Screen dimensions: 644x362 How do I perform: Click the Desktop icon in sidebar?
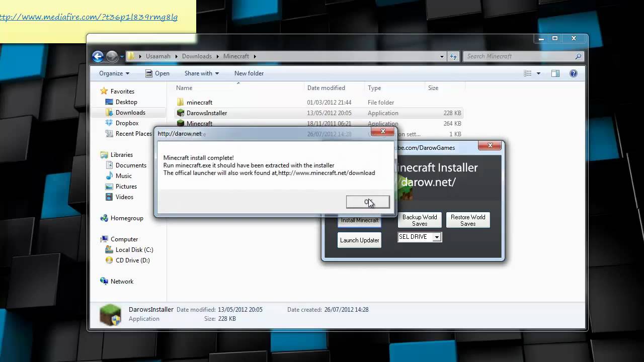pyautogui.click(x=110, y=102)
